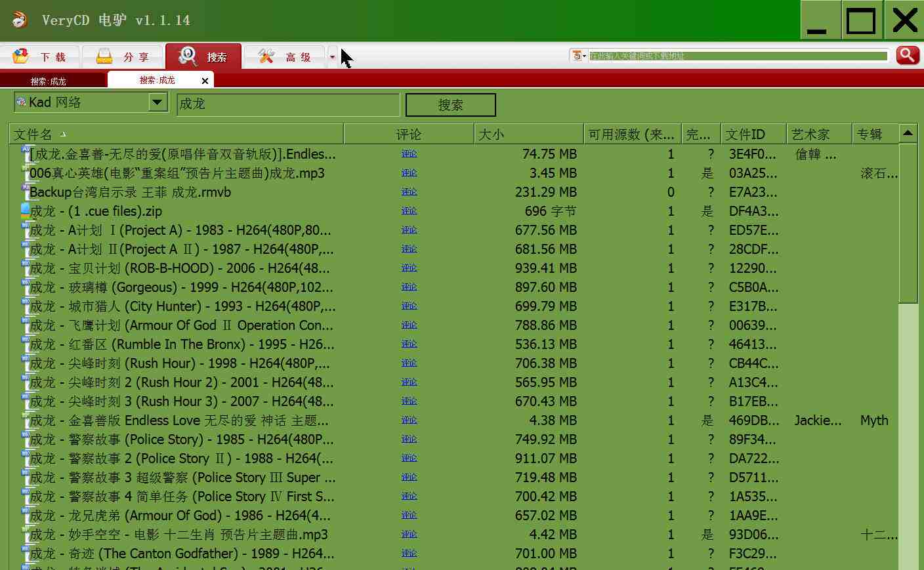The width and height of the screenshot is (924, 570).
Task: Select file icon of 城市猎人 (City Hunter) row
Action: (x=26, y=305)
